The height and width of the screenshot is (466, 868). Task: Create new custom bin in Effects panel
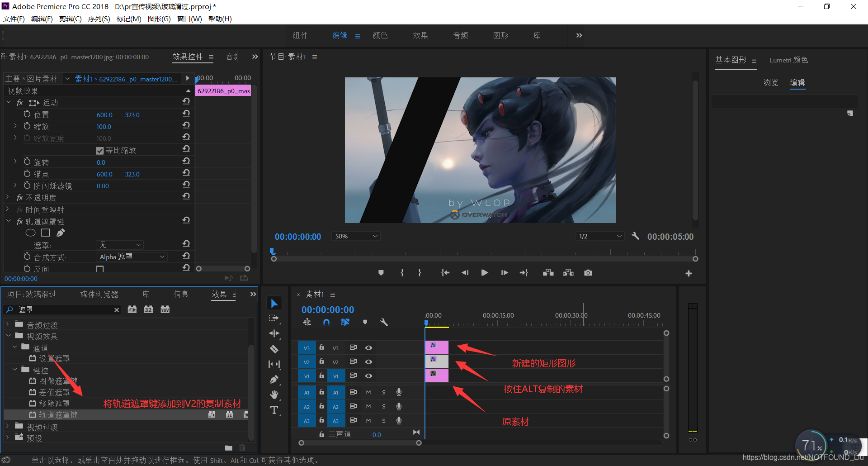(x=229, y=448)
